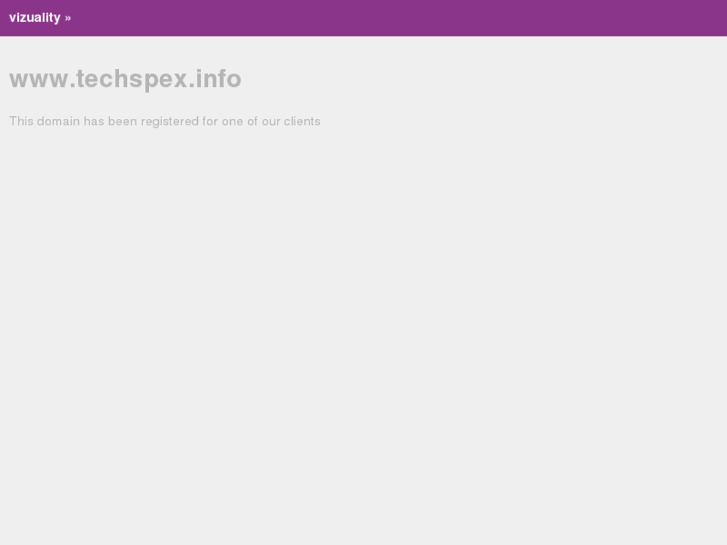Open the vizuality link in header
This screenshot has height=545, width=727.
coord(35,18)
